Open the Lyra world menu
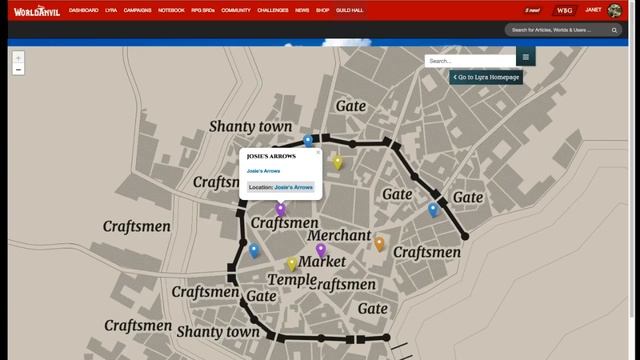Screen dimensions: 640x360 pyautogui.click(x=111, y=10)
